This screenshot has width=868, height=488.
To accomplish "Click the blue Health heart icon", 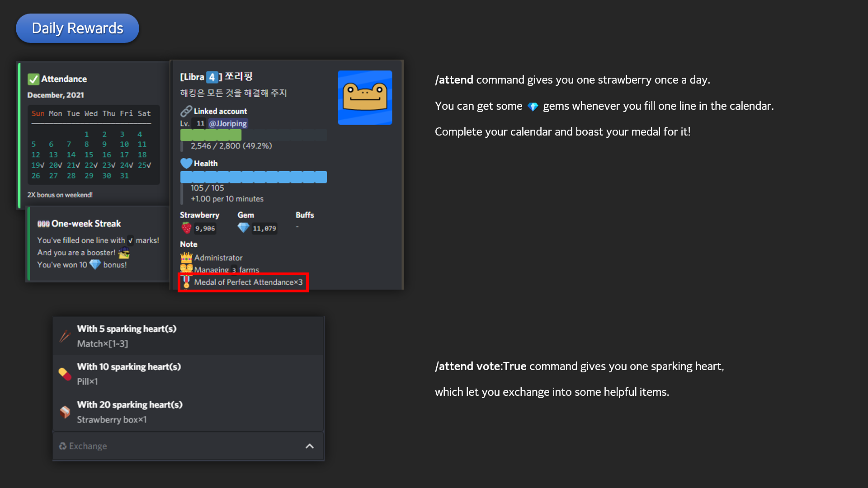I will [186, 163].
